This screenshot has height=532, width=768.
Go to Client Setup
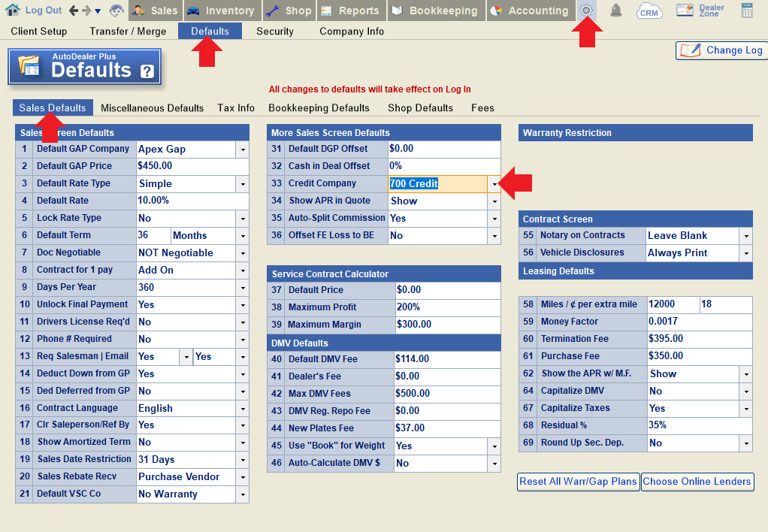(x=38, y=32)
